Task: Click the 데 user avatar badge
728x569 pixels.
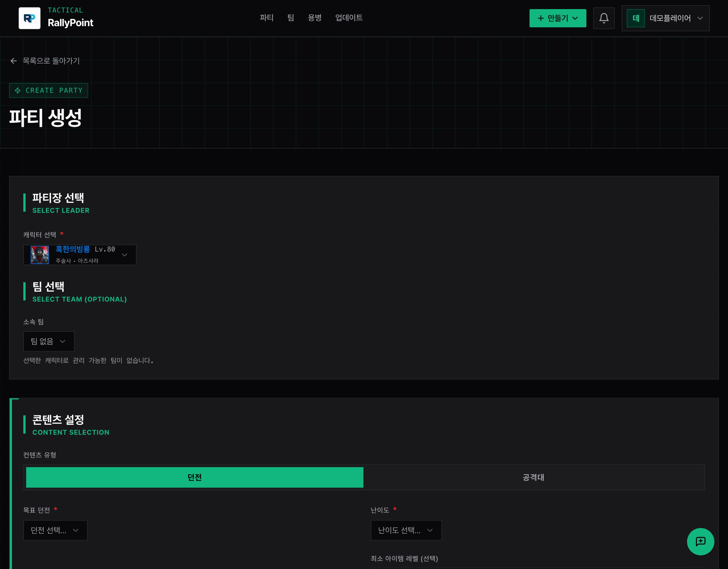Action: (636, 18)
